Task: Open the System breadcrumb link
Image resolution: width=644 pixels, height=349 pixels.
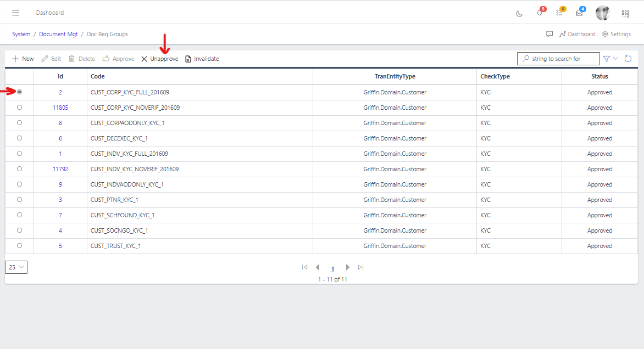Action: tap(21, 34)
